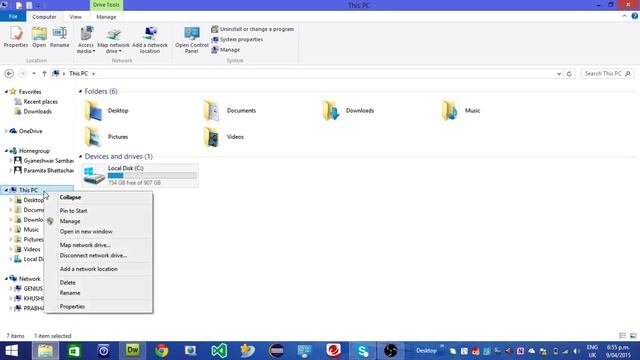Screen dimensions: 640x360
Task: Collapse the Homegroup tree node
Action: 6,151
